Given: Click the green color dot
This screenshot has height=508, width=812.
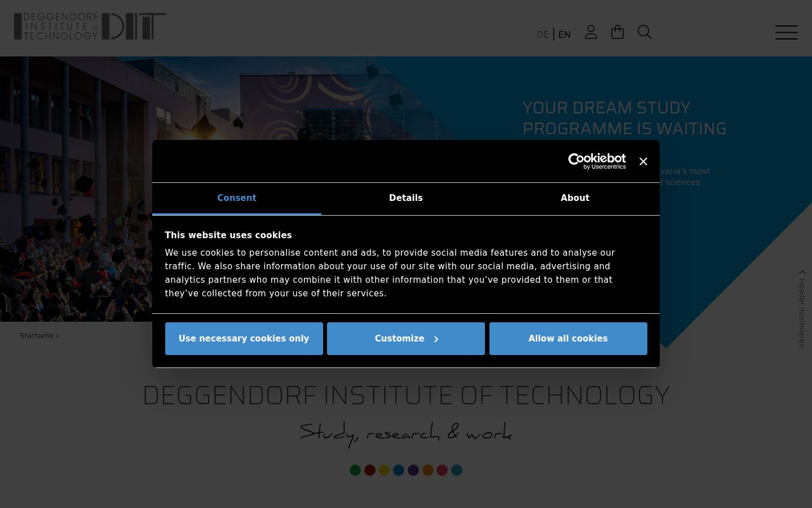Looking at the screenshot, I should click(x=355, y=470).
